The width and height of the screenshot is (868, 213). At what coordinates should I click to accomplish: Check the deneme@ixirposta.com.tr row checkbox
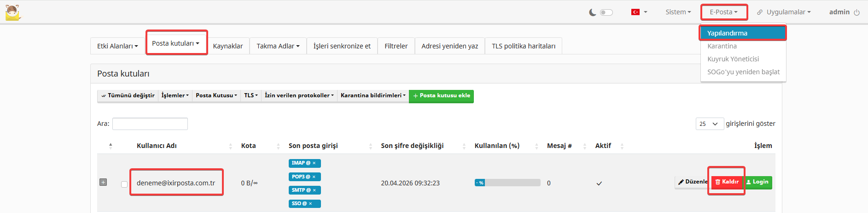124,184
